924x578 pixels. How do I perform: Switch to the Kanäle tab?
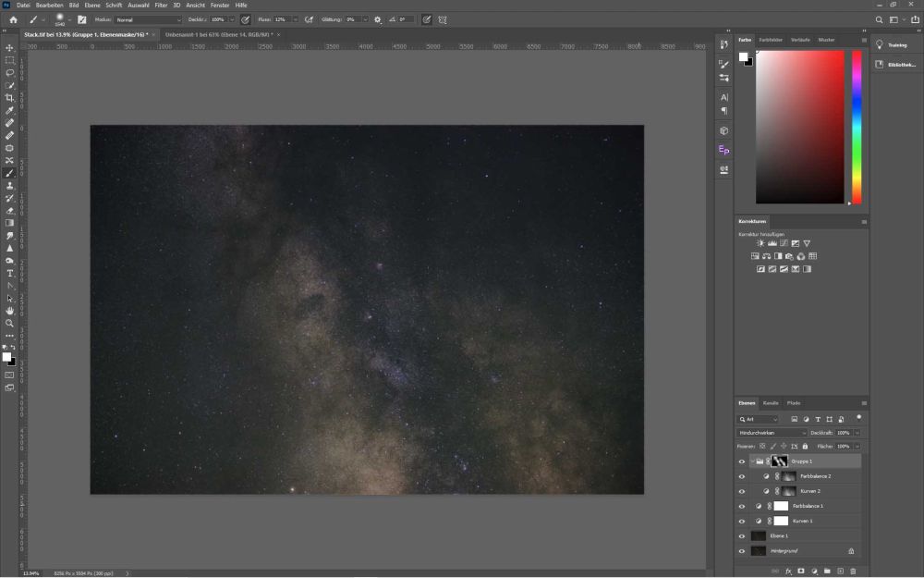coord(772,402)
